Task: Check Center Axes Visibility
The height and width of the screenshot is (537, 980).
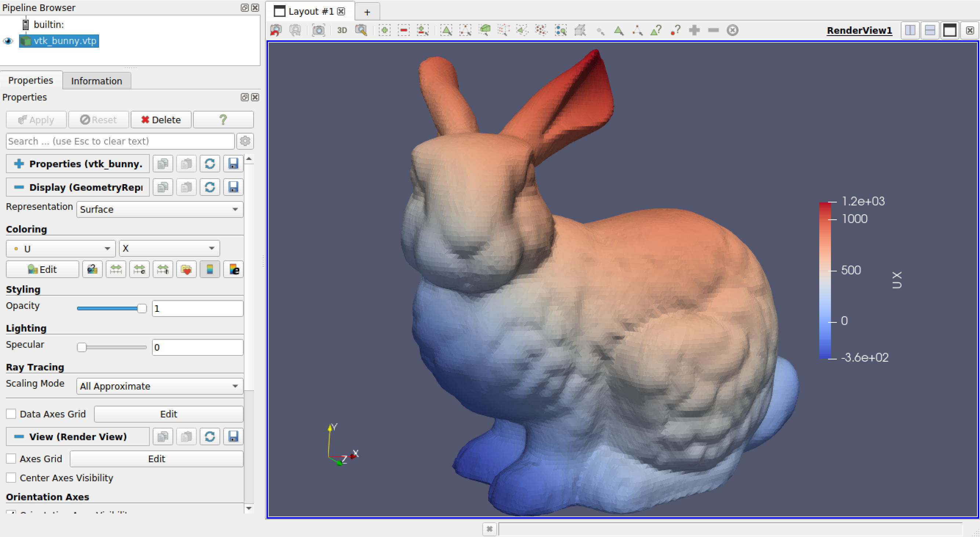Action: pos(11,477)
